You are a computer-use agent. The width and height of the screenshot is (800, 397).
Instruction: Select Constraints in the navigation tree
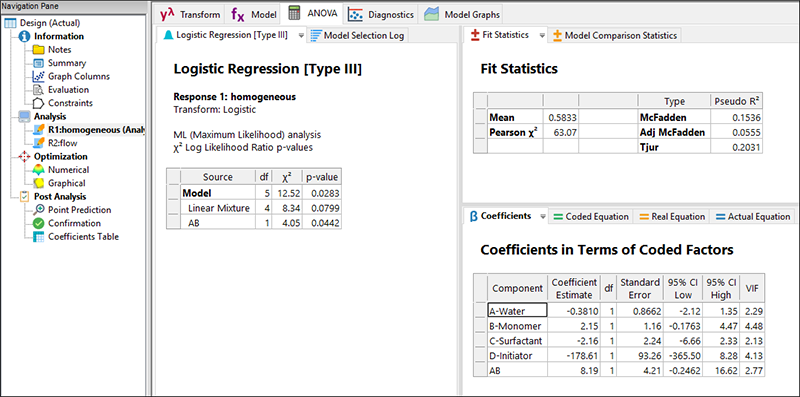[x=70, y=103]
